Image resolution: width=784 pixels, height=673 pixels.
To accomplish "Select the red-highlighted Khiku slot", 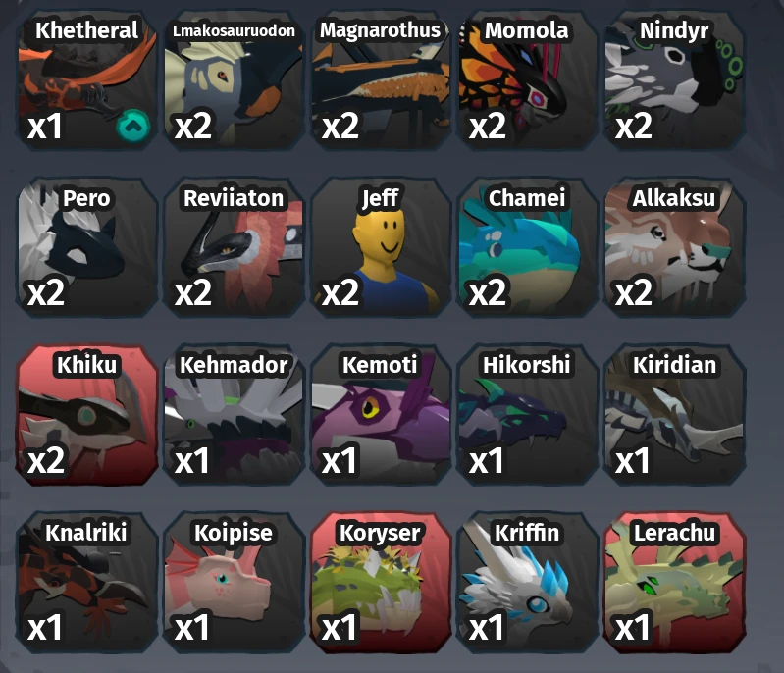I will coord(86,415).
